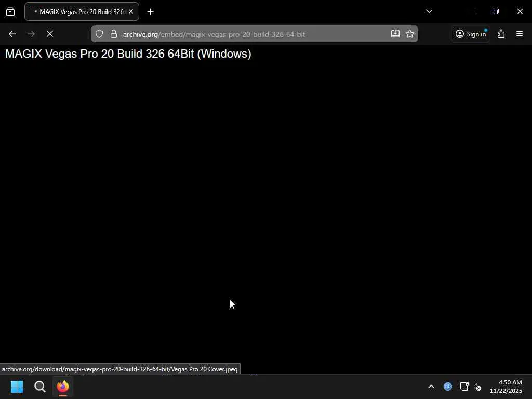Open the blue round tray application icon
The height and width of the screenshot is (399, 532).
coord(448,387)
